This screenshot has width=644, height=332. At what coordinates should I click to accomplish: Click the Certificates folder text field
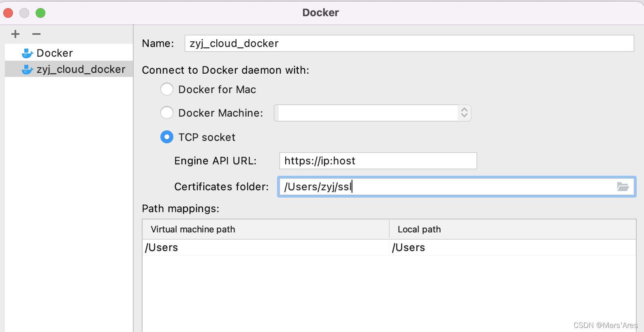click(x=446, y=187)
